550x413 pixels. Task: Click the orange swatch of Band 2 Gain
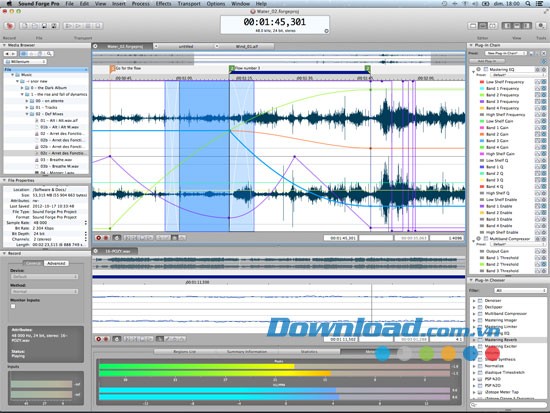click(482, 134)
